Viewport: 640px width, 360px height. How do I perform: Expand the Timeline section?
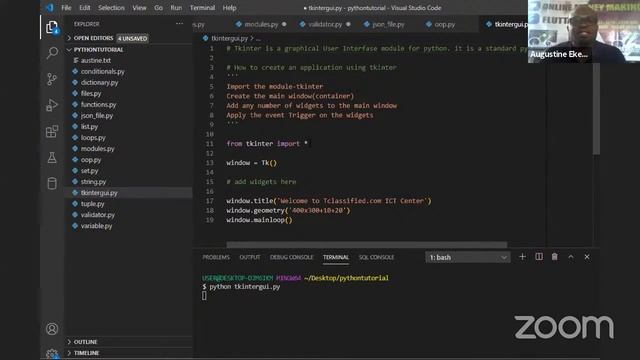pos(129,353)
